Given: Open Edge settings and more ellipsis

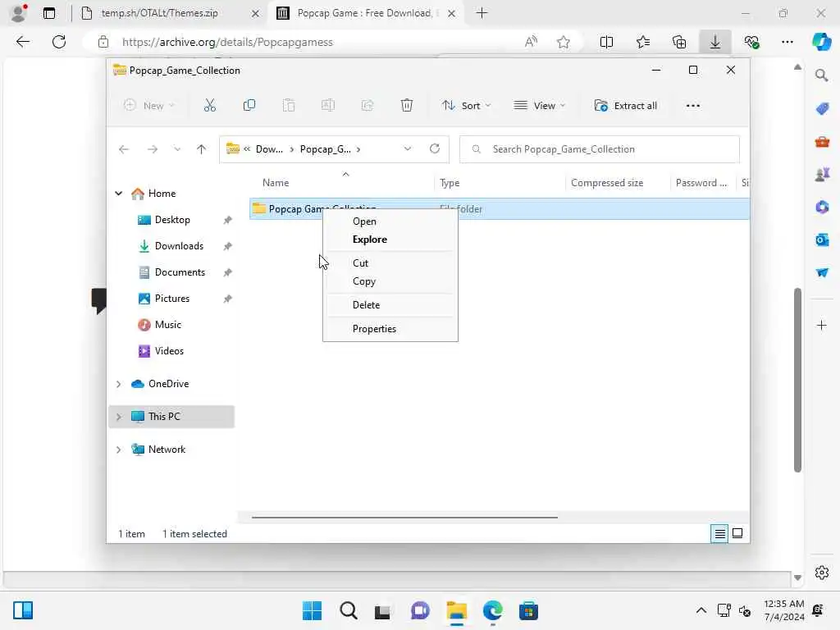Looking at the screenshot, I should [x=787, y=42].
